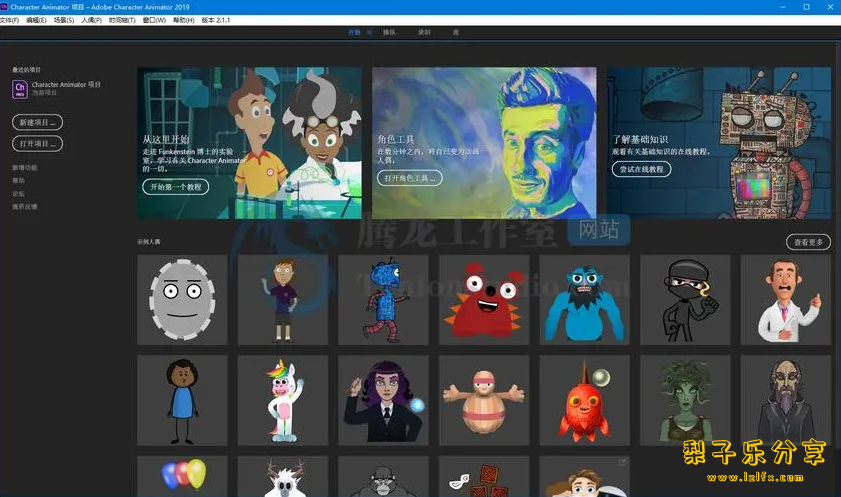Image resolution: width=841 pixels, height=497 pixels.
Task: Open the gray gorilla puppet
Action: point(383,477)
